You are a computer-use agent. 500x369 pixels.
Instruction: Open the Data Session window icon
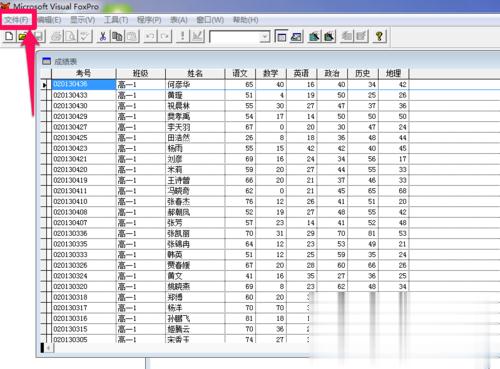pos(296,36)
